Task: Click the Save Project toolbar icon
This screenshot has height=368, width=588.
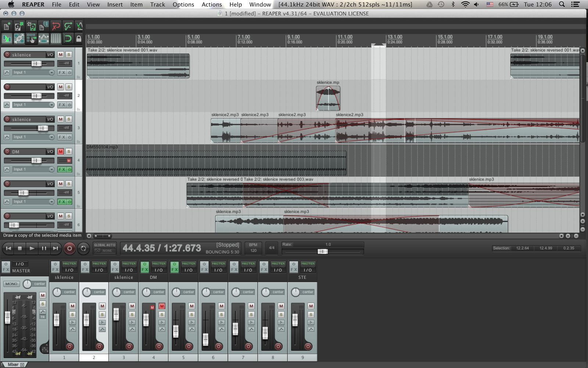Action: [x=31, y=26]
